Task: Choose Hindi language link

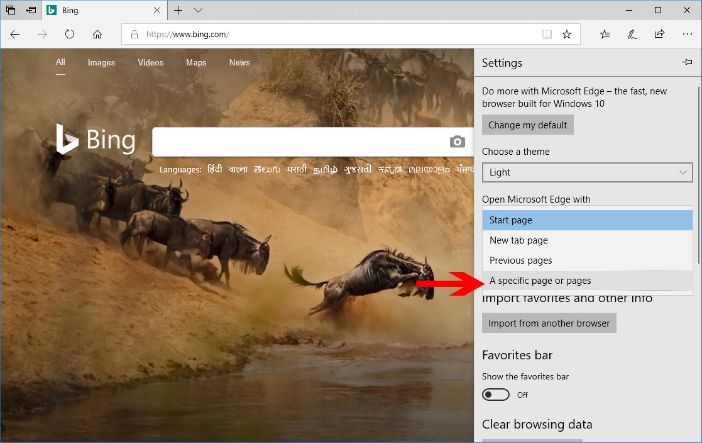Action: click(x=215, y=169)
